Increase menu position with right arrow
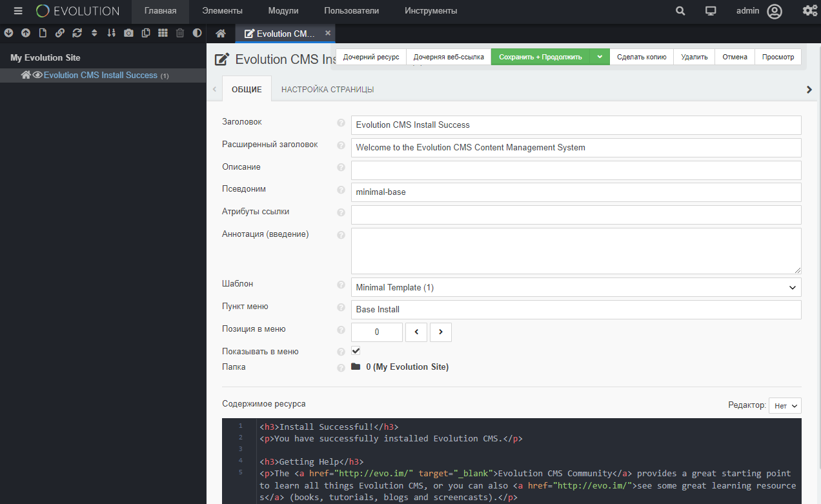The width and height of the screenshot is (821, 504). tap(441, 332)
